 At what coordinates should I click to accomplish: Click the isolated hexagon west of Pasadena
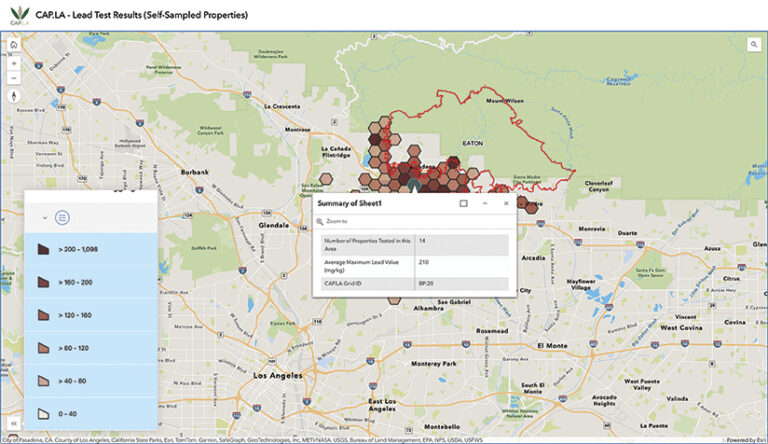pyautogui.click(x=326, y=179)
